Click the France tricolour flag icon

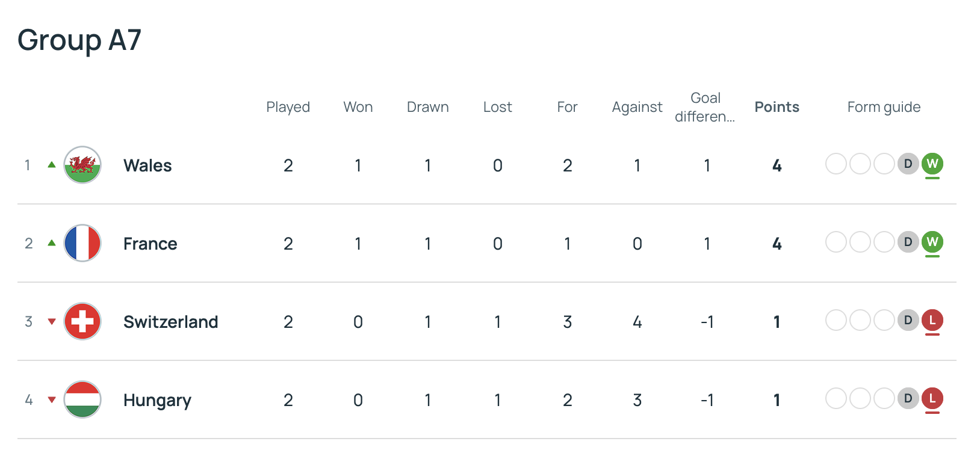point(82,243)
